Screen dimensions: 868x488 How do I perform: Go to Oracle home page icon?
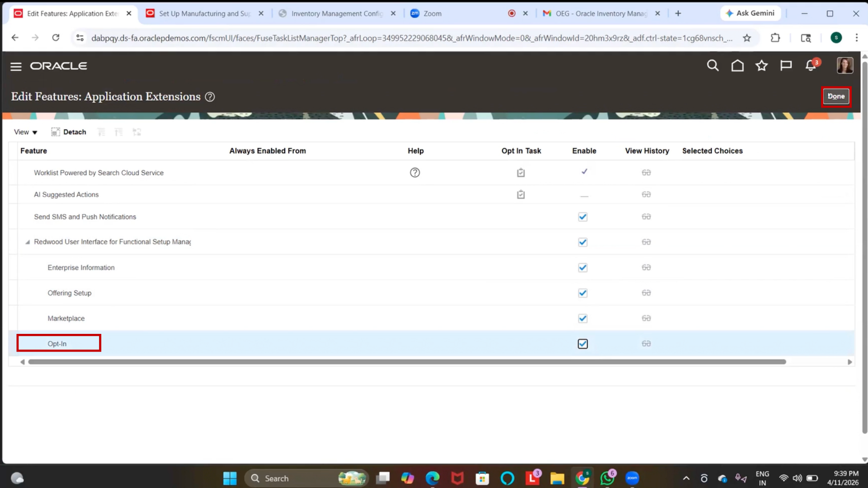pyautogui.click(x=737, y=66)
